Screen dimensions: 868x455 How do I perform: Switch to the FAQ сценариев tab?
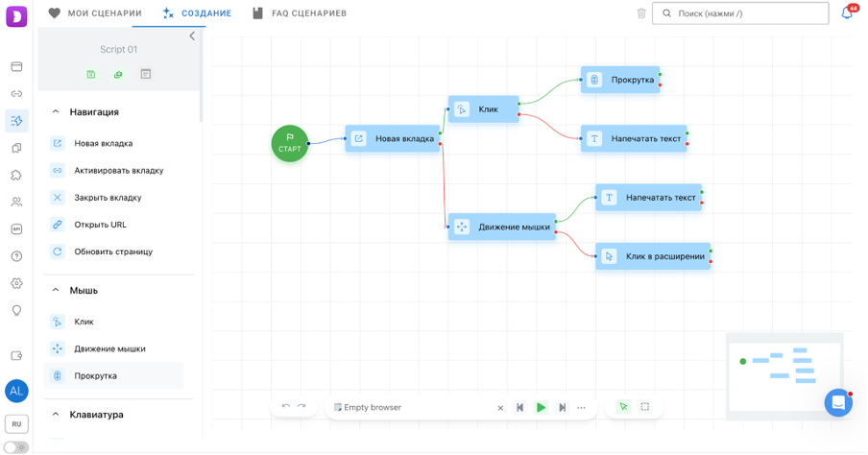point(300,13)
